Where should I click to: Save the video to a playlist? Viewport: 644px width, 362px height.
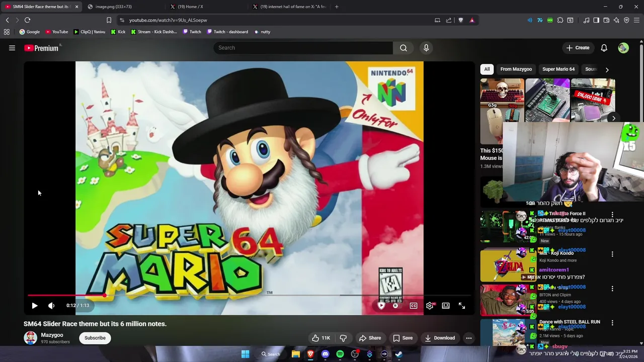coord(403,338)
